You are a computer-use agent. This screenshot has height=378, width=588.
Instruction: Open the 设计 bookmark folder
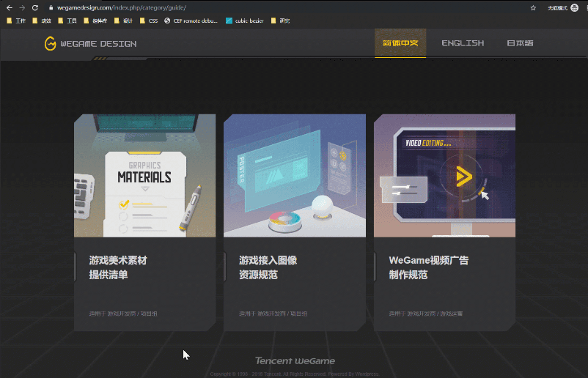pos(123,21)
